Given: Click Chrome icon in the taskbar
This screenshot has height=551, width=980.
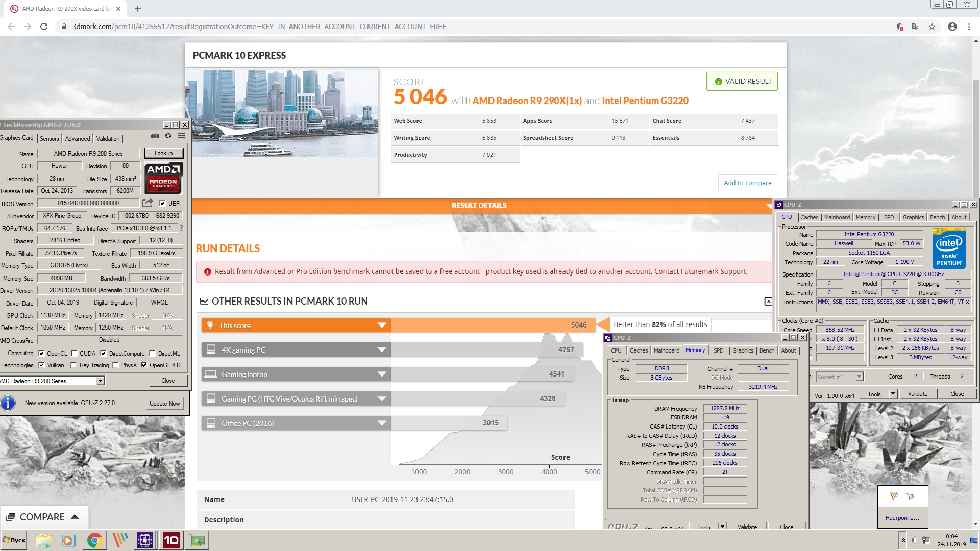Looking at the screenshot, I should coord(94,540).
